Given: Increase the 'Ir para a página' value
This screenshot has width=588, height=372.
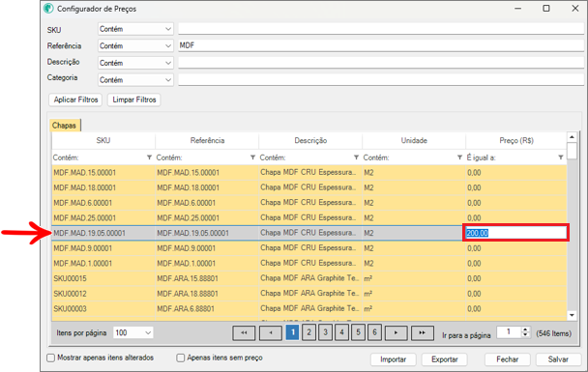Looking at the screenshot, I should [x=525, y=329].
